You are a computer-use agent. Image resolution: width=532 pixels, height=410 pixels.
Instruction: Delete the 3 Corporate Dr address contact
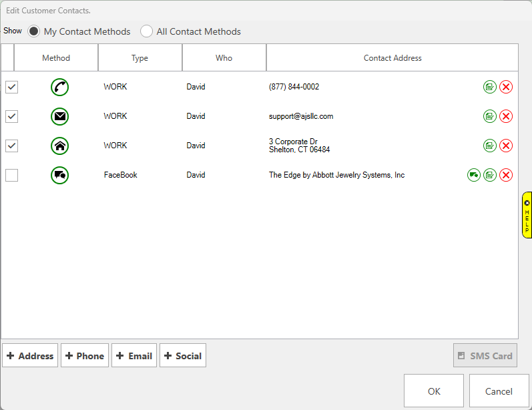(x=506, y=146)
